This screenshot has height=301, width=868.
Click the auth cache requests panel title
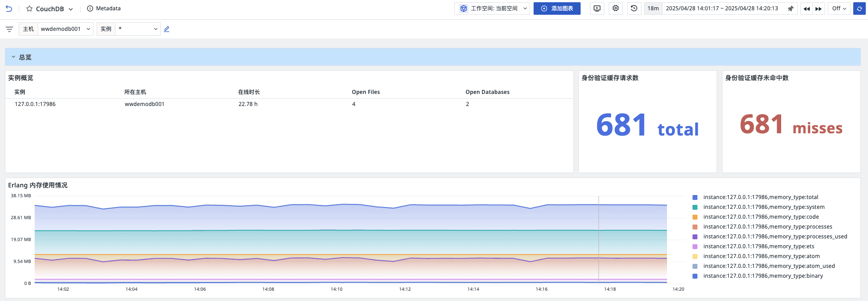[610, 78]
